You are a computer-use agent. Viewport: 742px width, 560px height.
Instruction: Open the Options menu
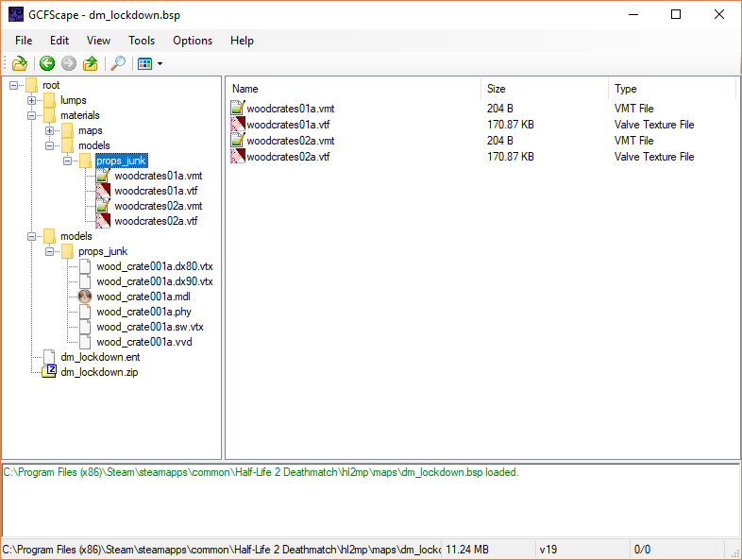[x=193, y=41]
